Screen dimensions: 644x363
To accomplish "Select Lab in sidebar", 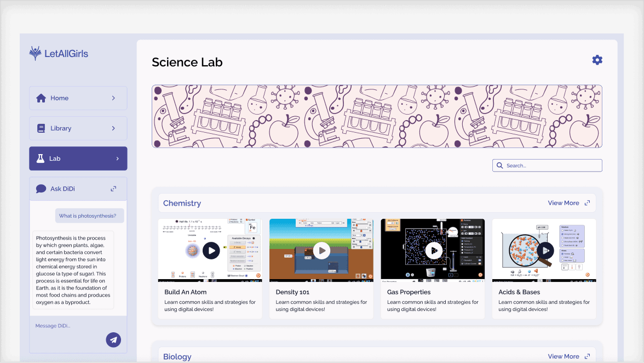I will 78,158.
